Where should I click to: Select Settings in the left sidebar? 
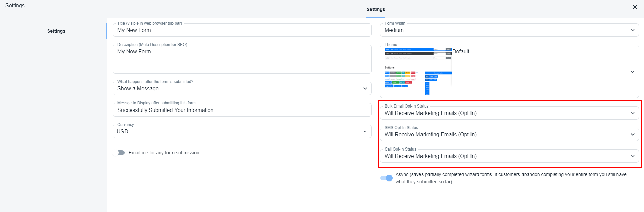(x=56, y=31)
